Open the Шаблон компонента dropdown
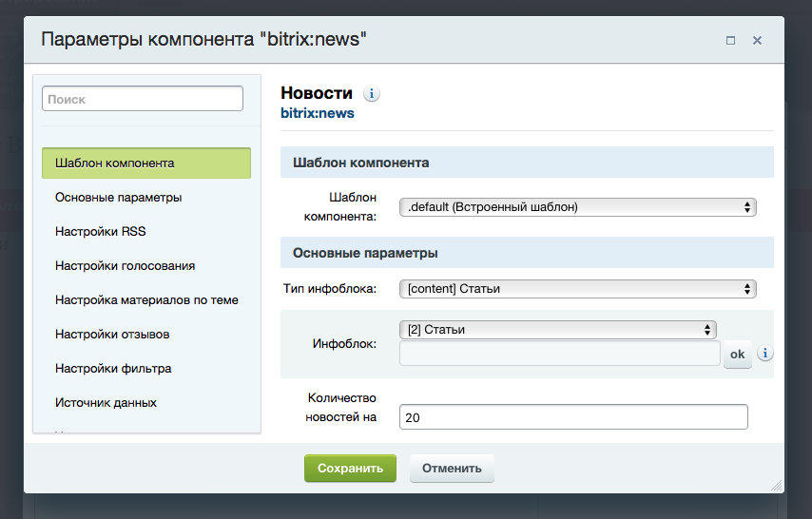This screenshot has width=812, height=519. pos(577,207)
